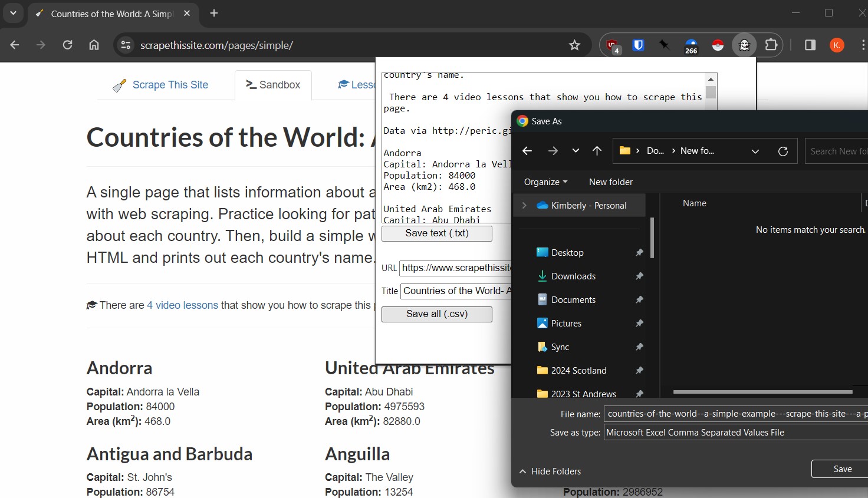Edit the Title field in popup
868x498 pixels.
point(456,291)
